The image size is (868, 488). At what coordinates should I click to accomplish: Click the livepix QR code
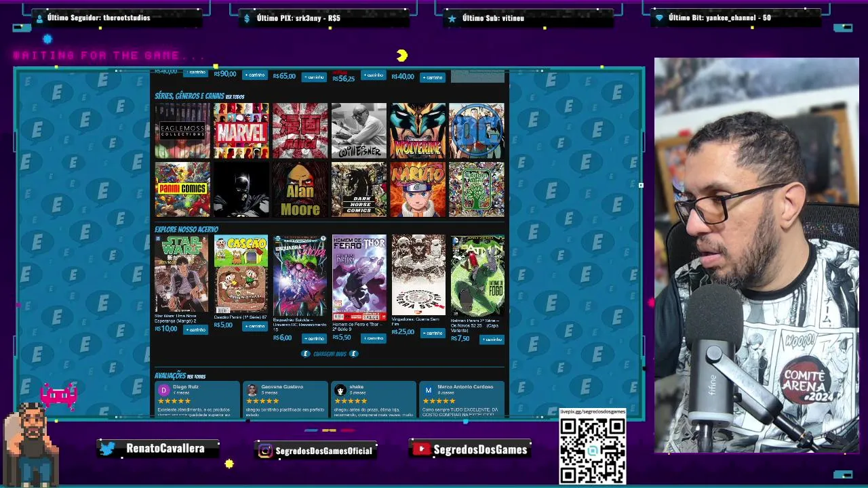pos(592,450)
